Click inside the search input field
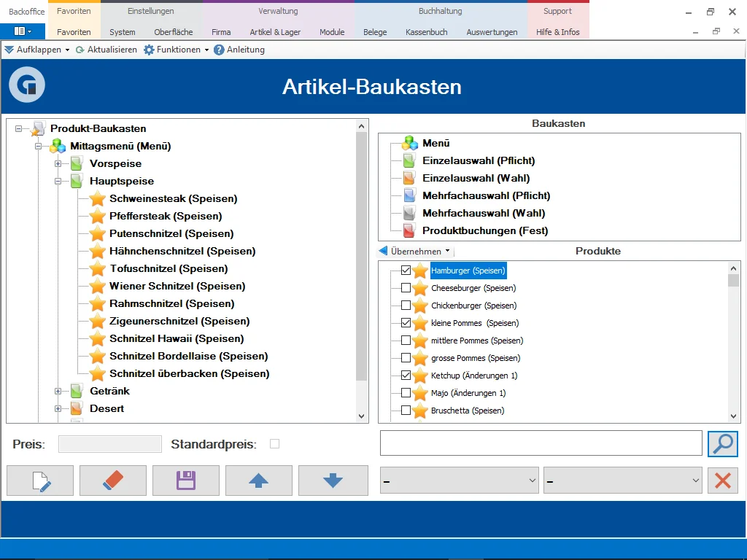The width and height of the screenshot is (747, 560). (540, 443)
